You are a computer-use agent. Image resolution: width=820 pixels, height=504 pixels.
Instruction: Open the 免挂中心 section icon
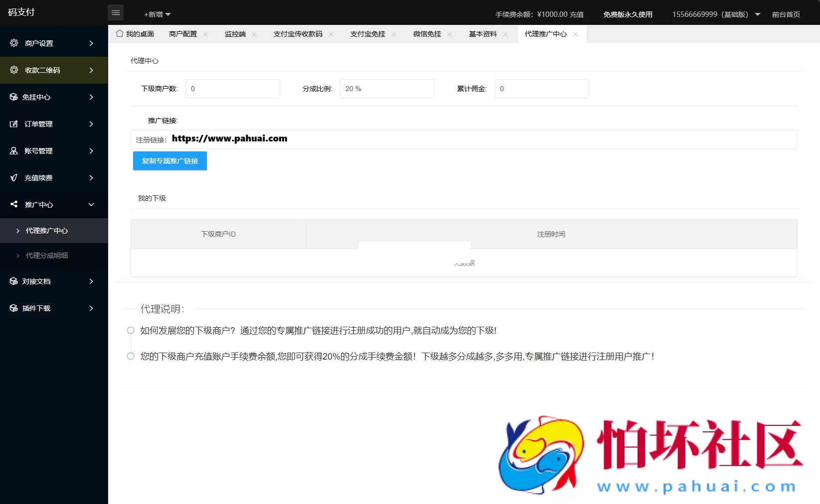coord(13,97)
